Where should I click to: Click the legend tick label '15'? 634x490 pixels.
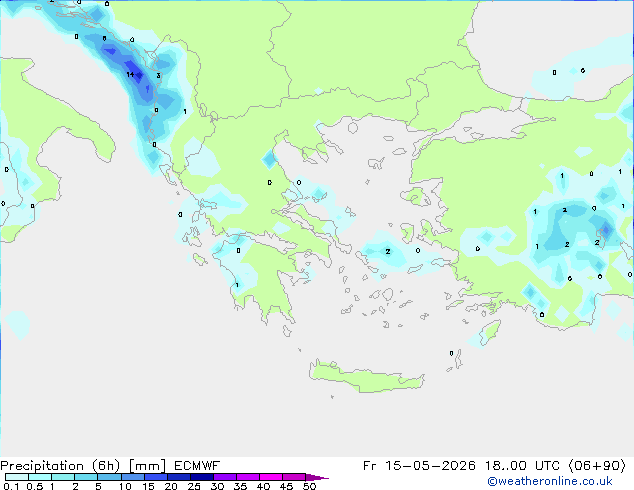pos(148,486)
